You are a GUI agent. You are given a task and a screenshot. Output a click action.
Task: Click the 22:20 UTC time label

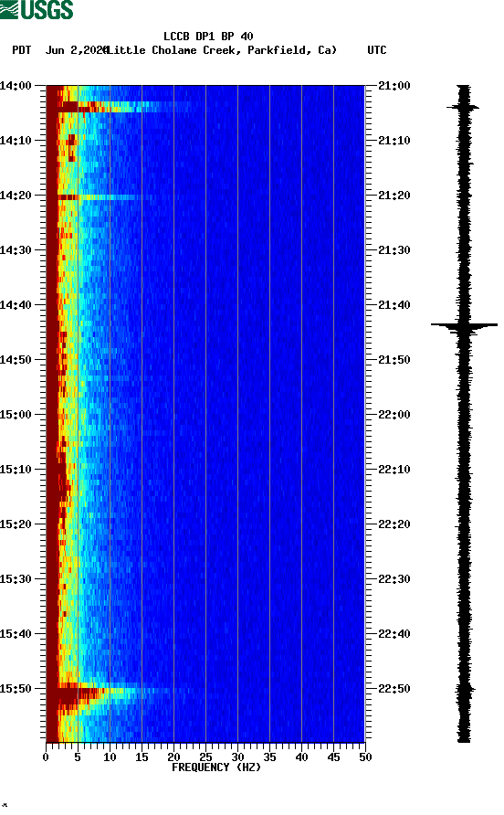(x=394, y=524)
